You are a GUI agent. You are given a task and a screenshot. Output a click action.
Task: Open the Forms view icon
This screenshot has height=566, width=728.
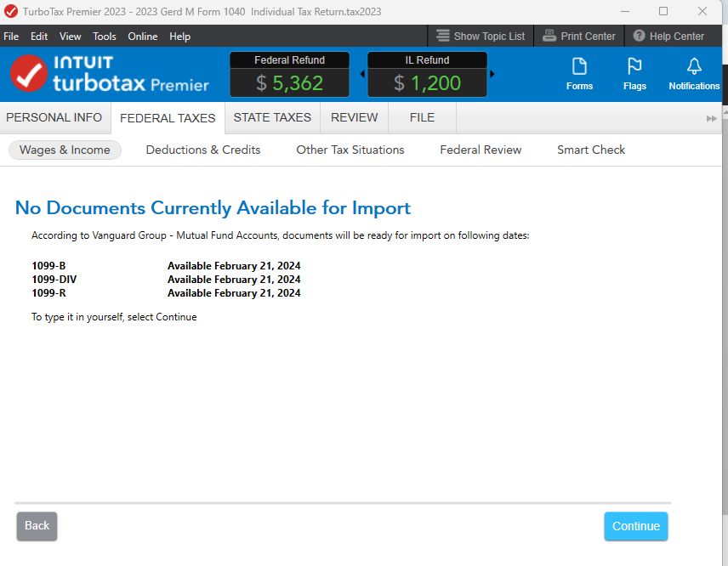579,74
